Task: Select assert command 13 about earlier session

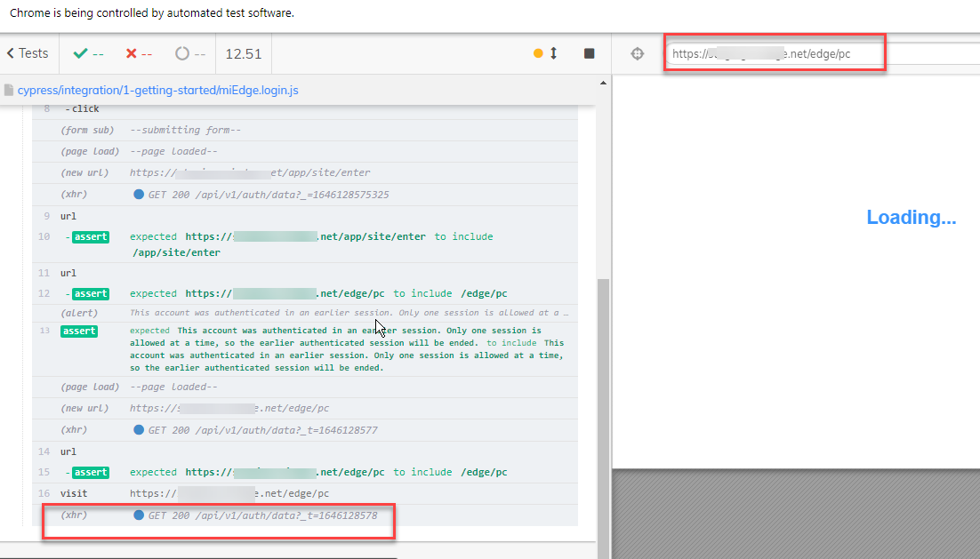Action: pyautogui.click(x=305, y=348)
